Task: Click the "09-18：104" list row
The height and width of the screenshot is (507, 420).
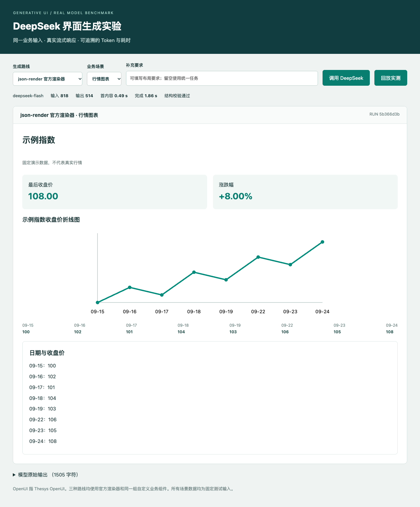Action: coord(43,398)
